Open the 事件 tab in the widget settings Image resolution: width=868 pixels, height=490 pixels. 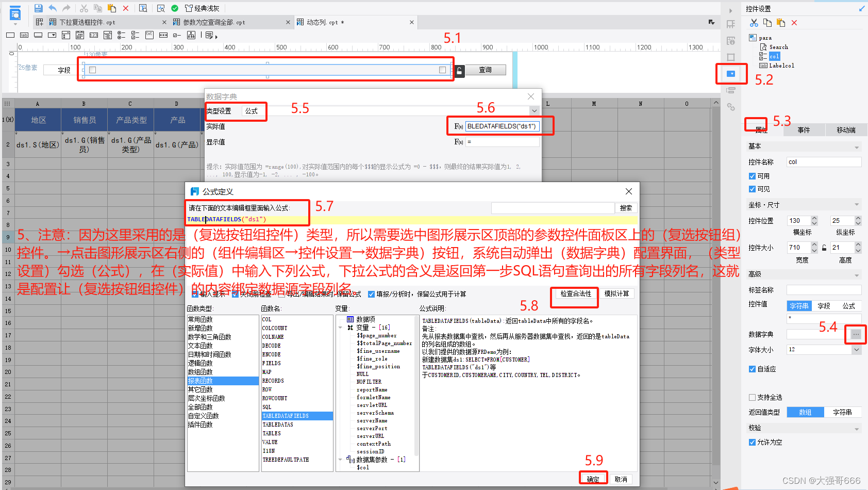[804, 130]
